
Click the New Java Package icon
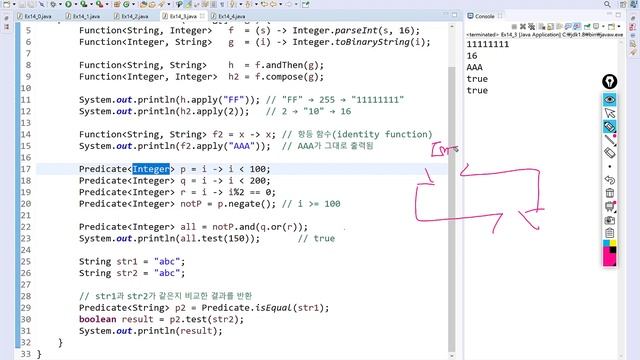tap(117, 4)
